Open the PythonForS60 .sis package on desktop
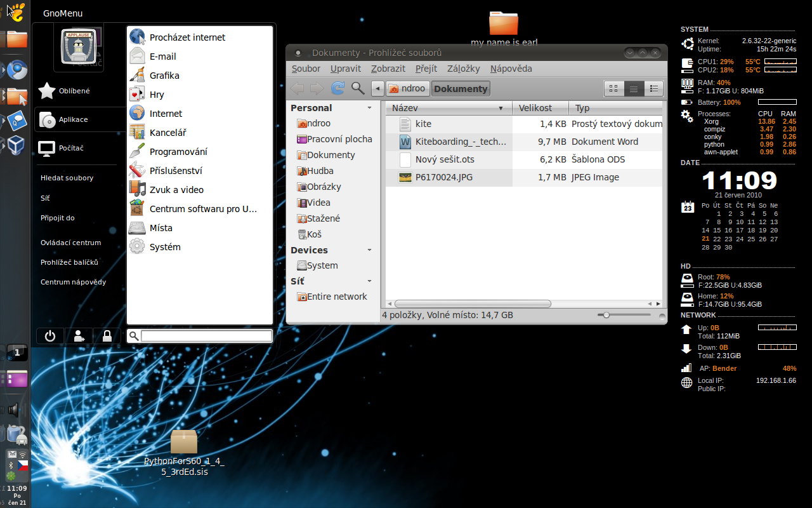 184,442
